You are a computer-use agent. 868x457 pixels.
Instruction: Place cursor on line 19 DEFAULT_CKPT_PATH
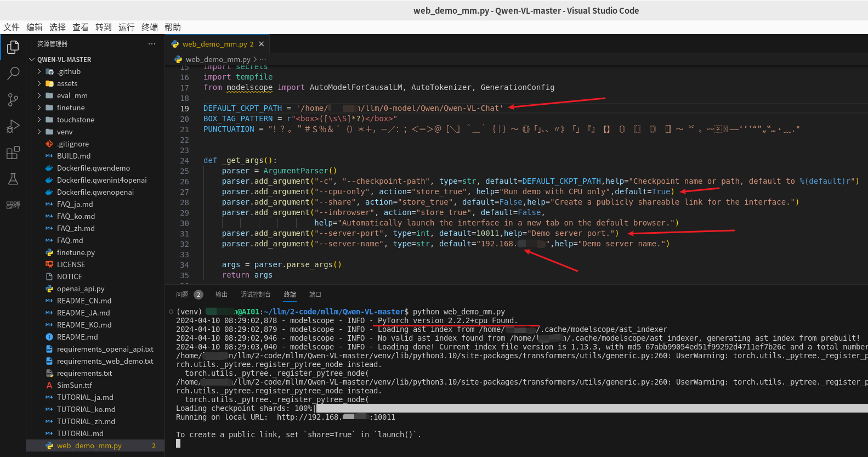[242, 108]
